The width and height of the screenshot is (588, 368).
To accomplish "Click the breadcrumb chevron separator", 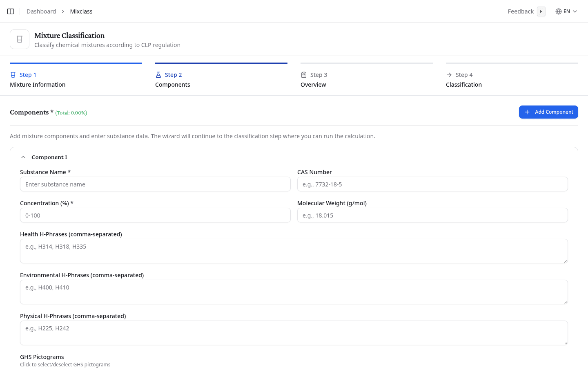I will (63, 11).
